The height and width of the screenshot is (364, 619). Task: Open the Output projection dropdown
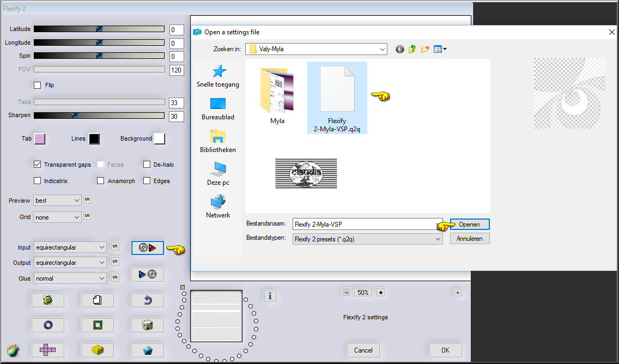click(70, 263)
